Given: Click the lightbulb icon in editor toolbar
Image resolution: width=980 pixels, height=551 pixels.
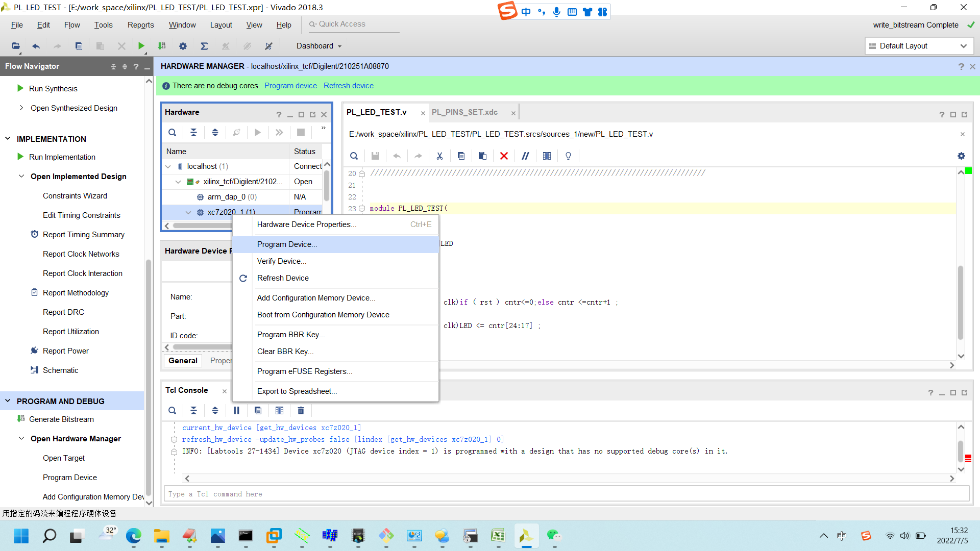Looking at the screenshot, I should [568, 156].
